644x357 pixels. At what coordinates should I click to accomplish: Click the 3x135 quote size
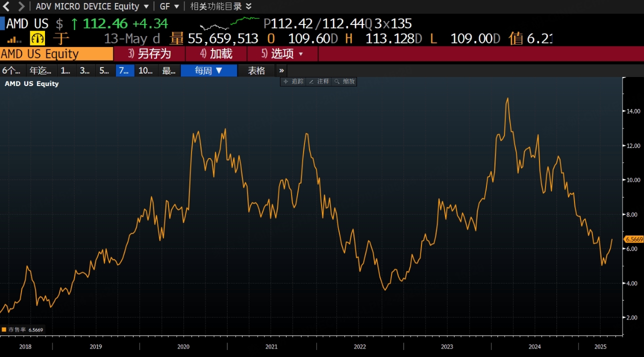(393, 23)
